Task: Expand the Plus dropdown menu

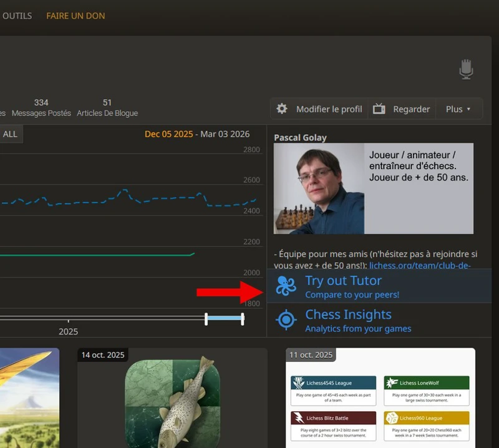Action: coord(458,109)
